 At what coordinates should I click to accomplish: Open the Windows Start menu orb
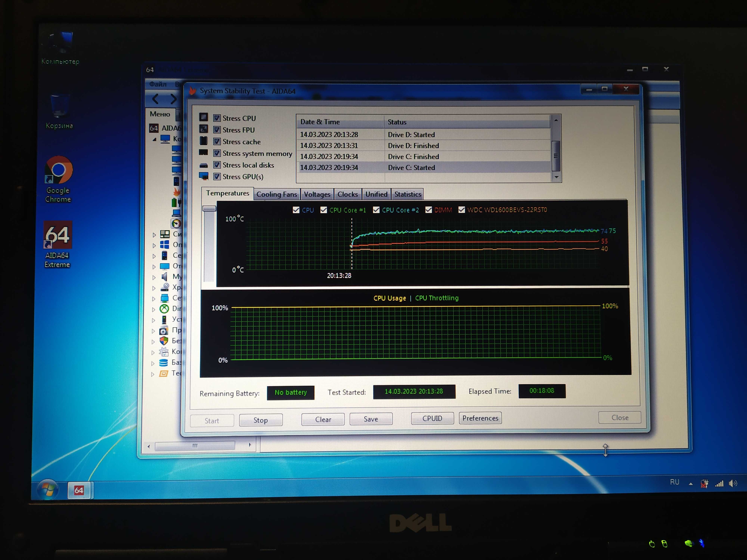[x=48, y=489]
